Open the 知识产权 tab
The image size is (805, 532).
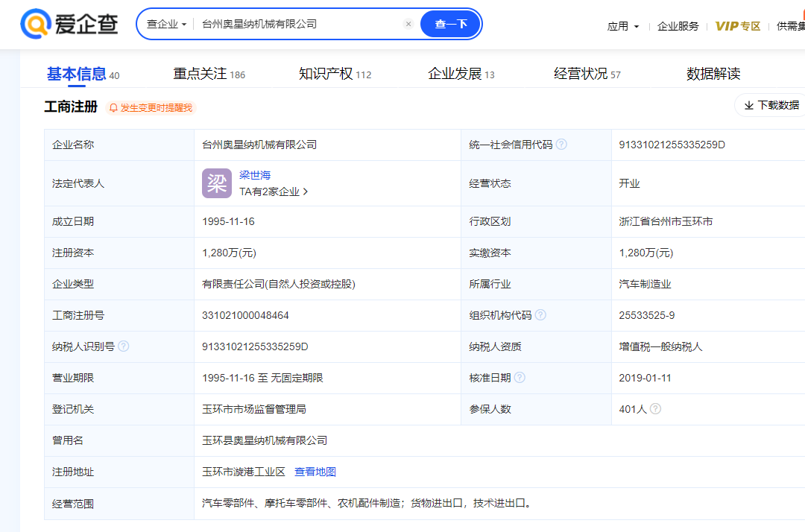(335, 74)
